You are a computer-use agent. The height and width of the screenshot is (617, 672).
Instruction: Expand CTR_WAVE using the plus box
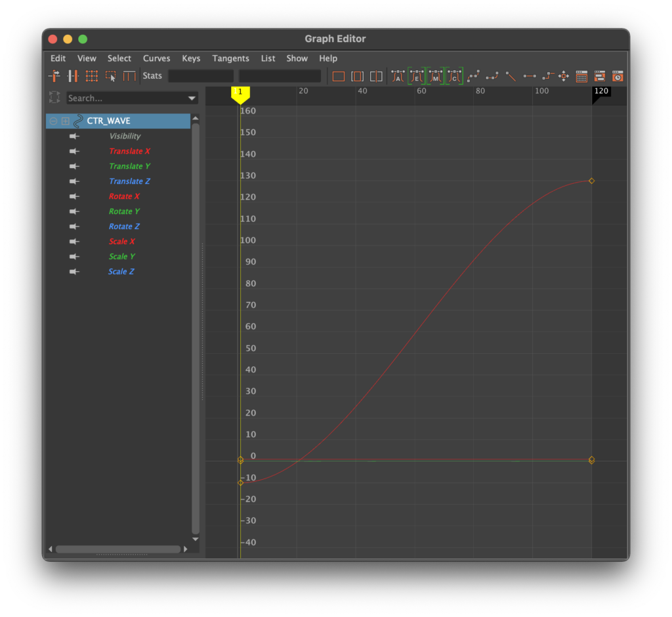66,121
